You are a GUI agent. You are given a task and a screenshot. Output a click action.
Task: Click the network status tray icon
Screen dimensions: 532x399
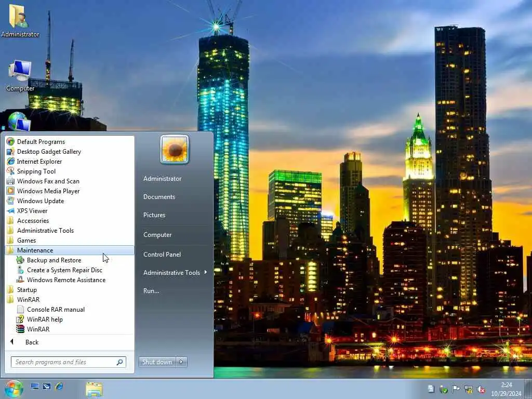click(x=469, y=389)
